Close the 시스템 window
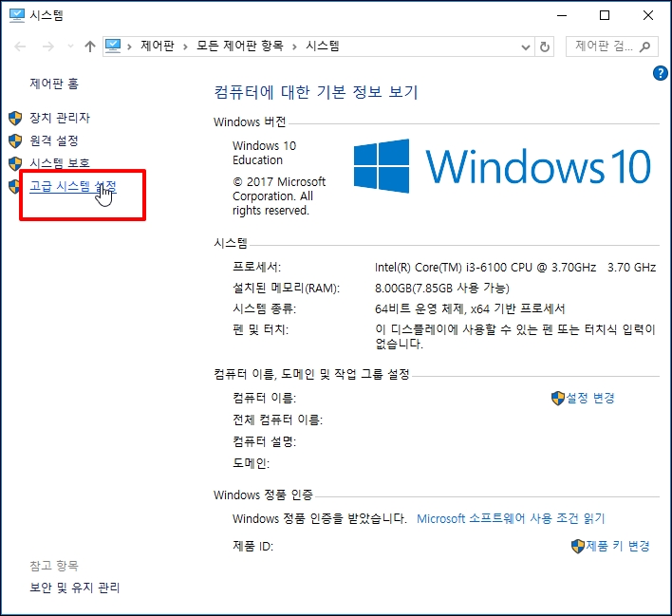The image size is (672, 616). pos(648,15)
